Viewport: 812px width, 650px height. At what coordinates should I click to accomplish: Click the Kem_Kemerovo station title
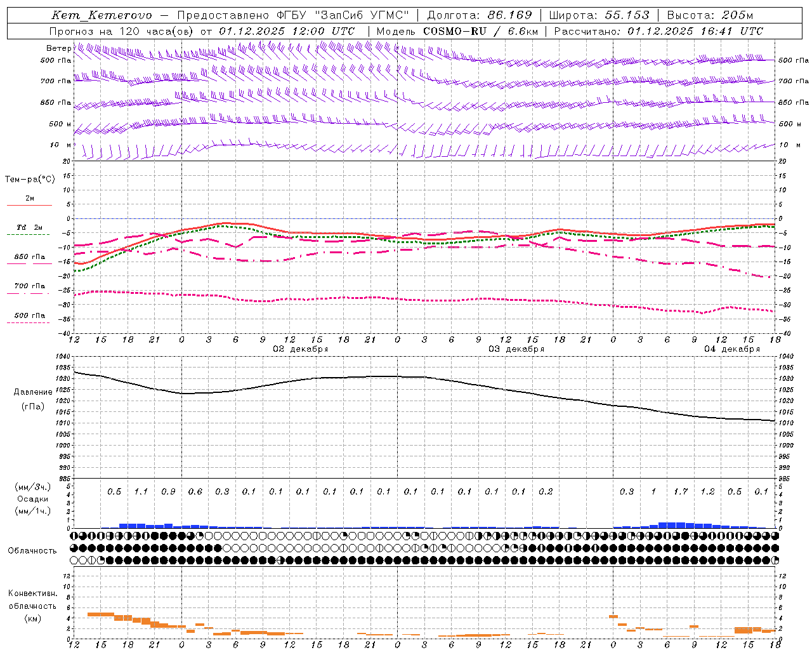(101, 15)
